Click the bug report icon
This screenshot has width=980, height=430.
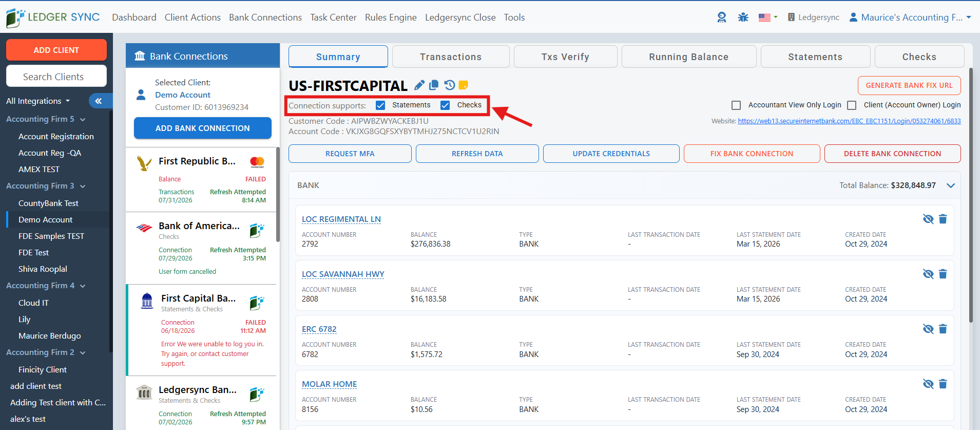[743, 17]
